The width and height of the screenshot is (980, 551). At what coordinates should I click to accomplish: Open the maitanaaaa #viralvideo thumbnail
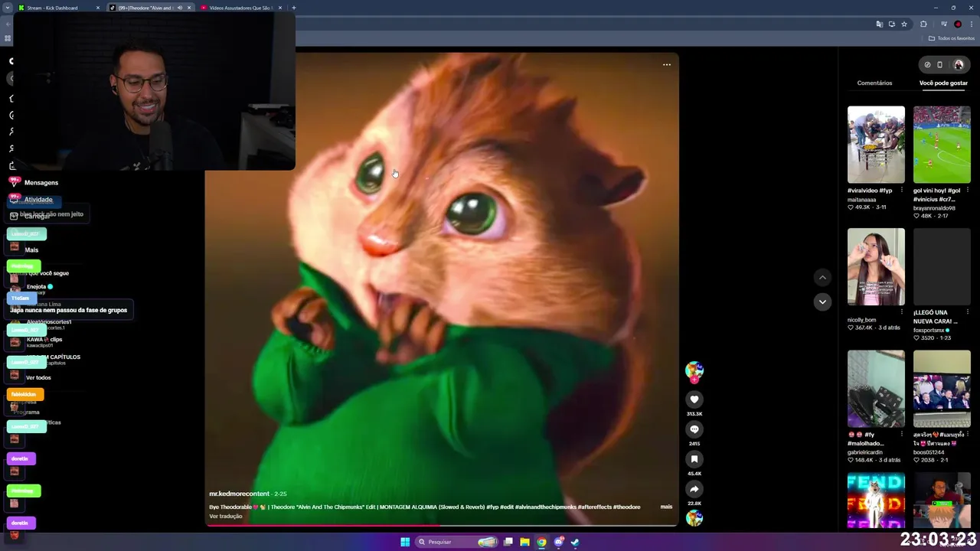coord(876,145)
